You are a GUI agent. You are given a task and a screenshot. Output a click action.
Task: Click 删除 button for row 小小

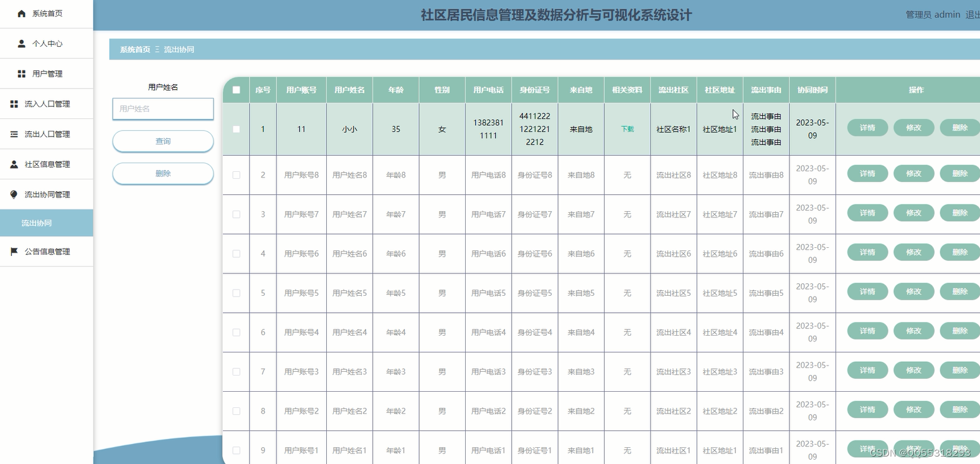tap(960, 128)
